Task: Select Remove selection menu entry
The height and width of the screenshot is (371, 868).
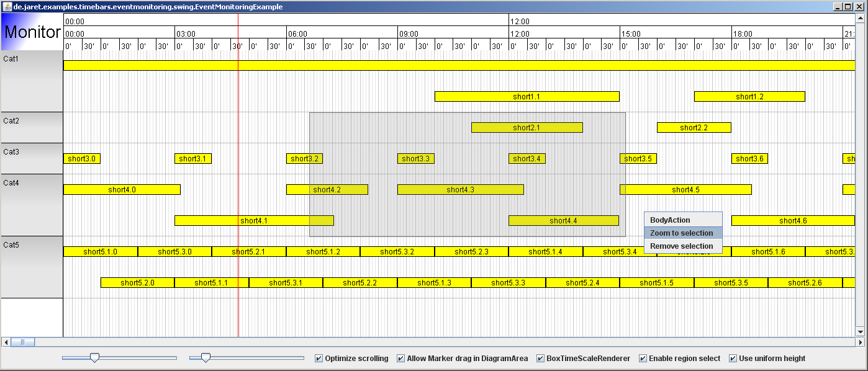Action: (x=682, y=246)
